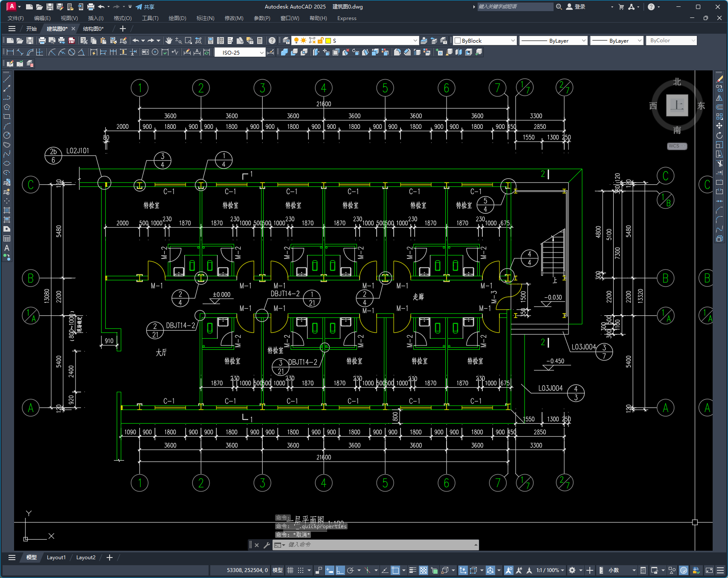Image resolution: width=728 pixels, height=578 pixels.
Task: Click the 开始 start tab
Action: pyautogui.click(x=32, y=29)
